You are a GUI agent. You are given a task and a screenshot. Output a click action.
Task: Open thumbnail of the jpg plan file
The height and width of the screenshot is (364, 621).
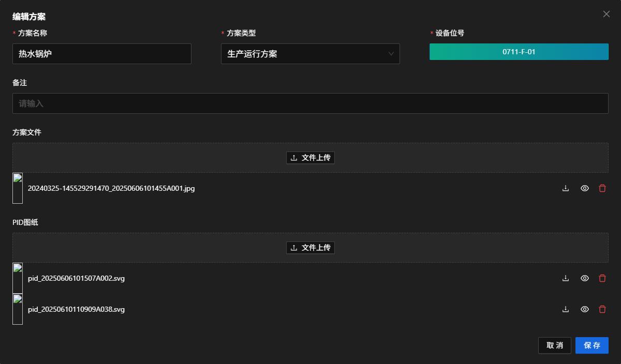pyautogui.click(x=18, y=188)
